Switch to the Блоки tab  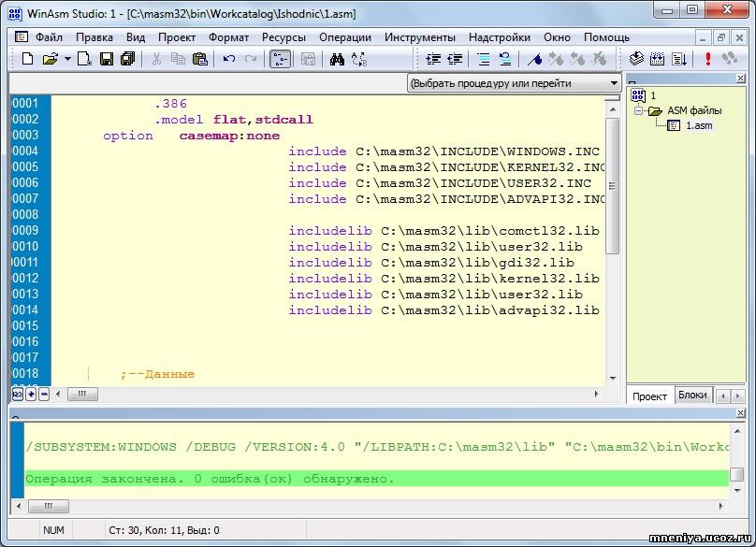(x=692, y=395)
